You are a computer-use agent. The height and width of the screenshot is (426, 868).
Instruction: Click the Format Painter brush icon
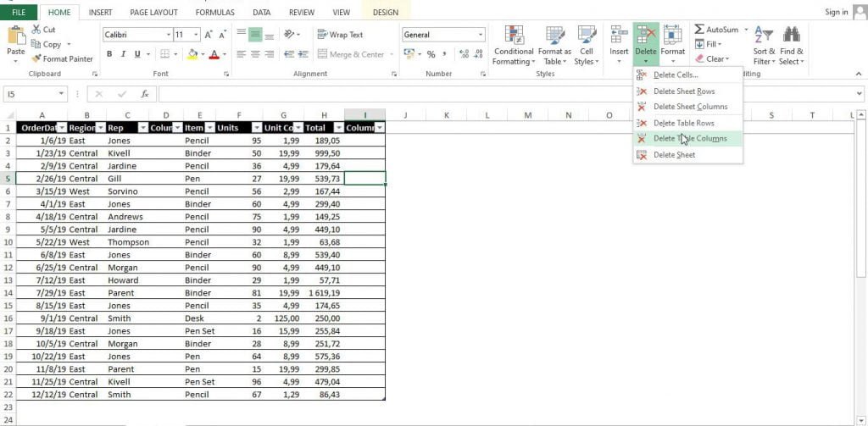coord(36,58)
